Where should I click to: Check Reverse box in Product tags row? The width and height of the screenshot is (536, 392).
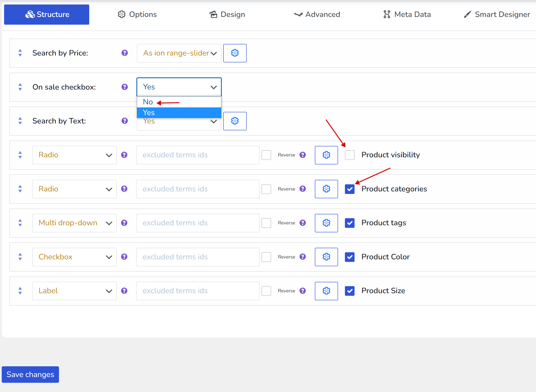(266, 223)
